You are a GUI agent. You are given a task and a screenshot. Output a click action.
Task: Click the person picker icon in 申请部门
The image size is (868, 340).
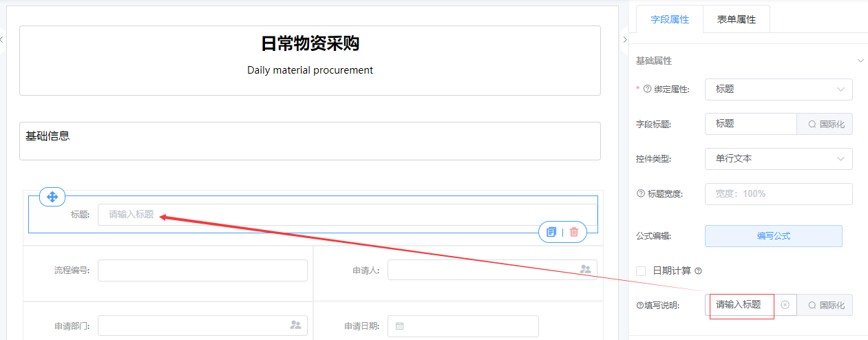[x=296, y=325]
